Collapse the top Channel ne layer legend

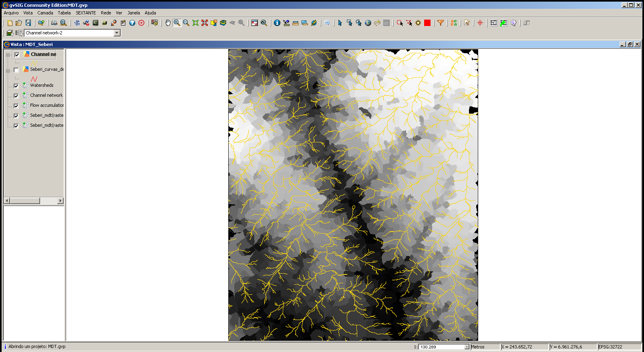click(x=8, y=55)
